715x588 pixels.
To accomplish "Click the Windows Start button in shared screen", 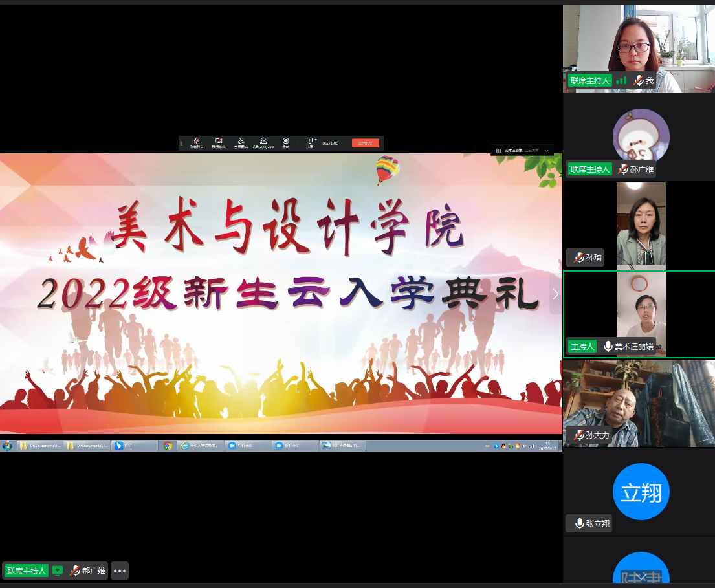I will [x=7, y=446].
